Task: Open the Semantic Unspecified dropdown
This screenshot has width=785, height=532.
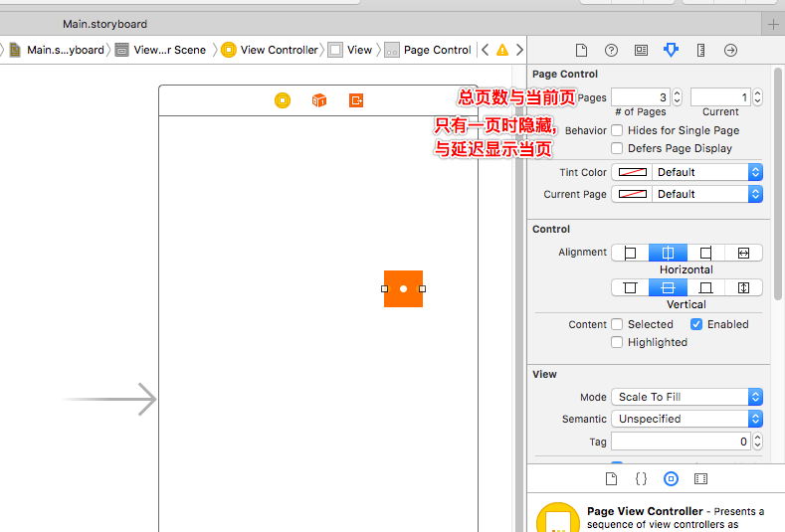Action: [687, 419]
